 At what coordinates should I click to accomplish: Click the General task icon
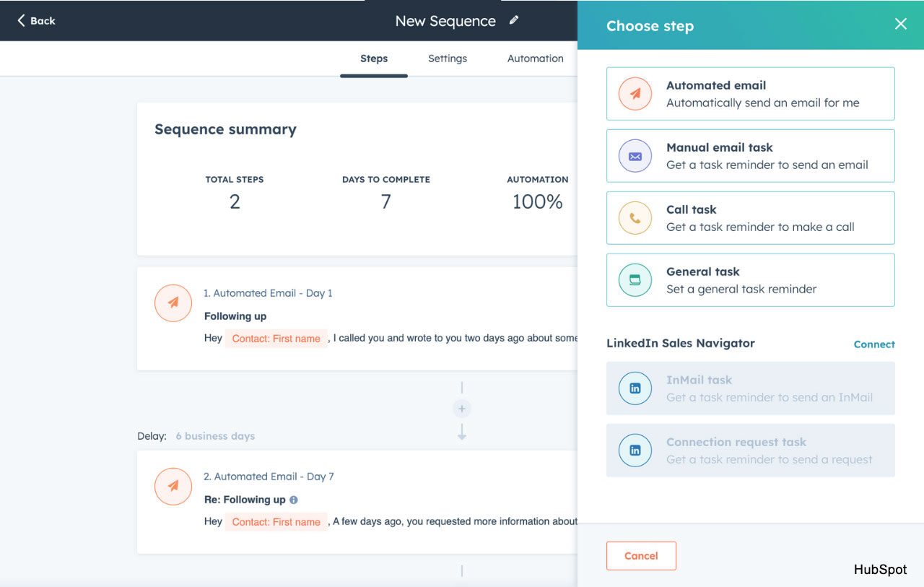(x=635, y=280)
